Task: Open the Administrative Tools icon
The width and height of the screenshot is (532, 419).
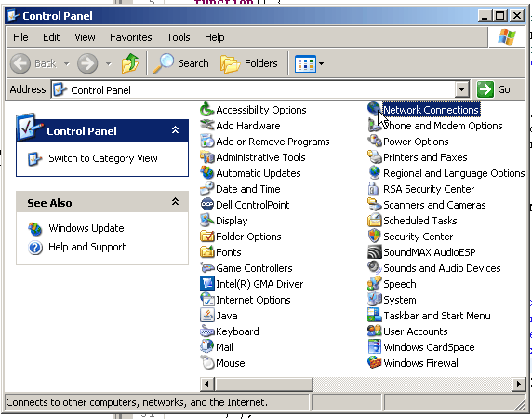Action: point(206,157)
